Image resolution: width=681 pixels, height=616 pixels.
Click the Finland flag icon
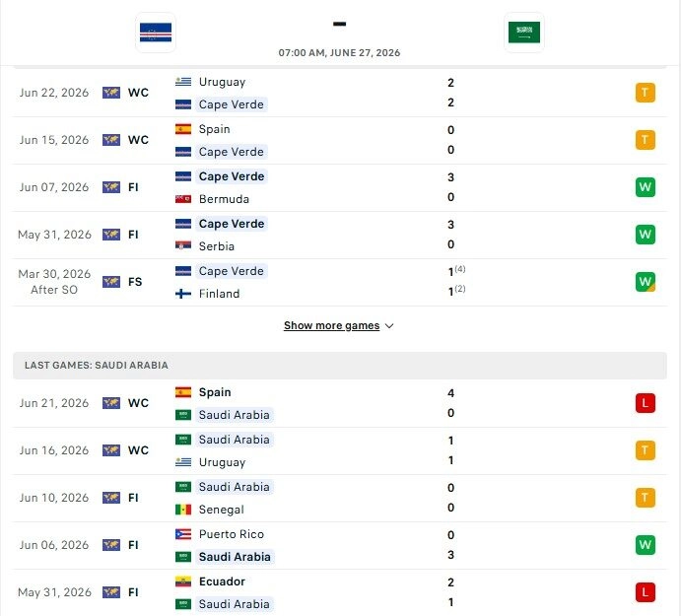click(183, 294)
